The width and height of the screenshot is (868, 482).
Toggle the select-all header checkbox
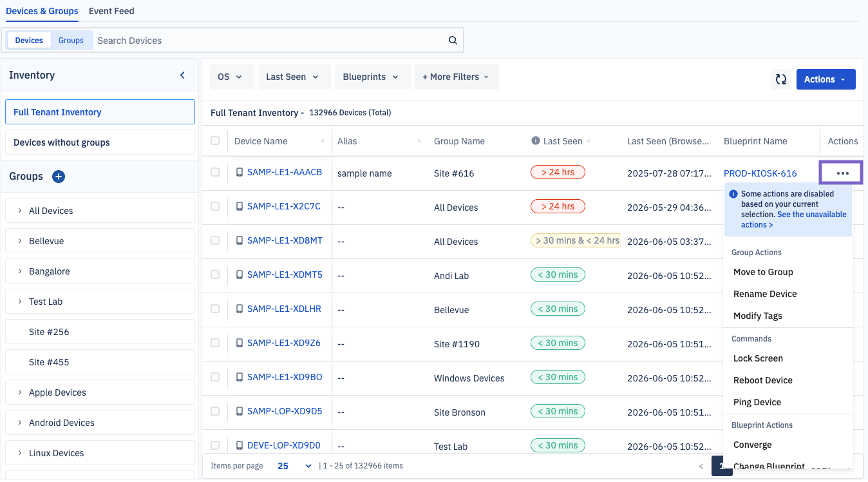[x=215, y=140]
